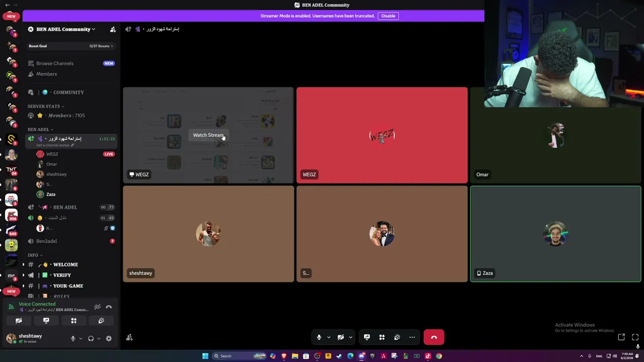Screen dimensions: 644x362
Task: Select Omar in the voice channel member list
Action: (75, 164)
